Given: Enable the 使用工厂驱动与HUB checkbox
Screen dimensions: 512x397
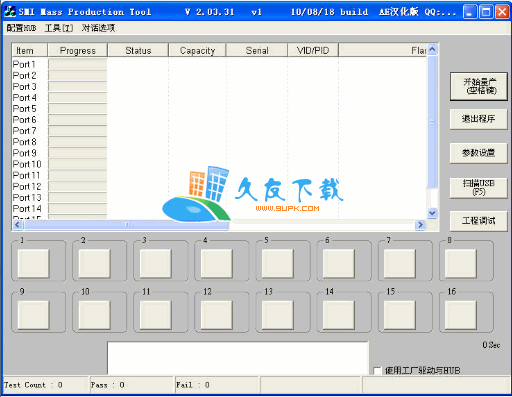Looking at the screenshot, I should click(x=377, y=371).
